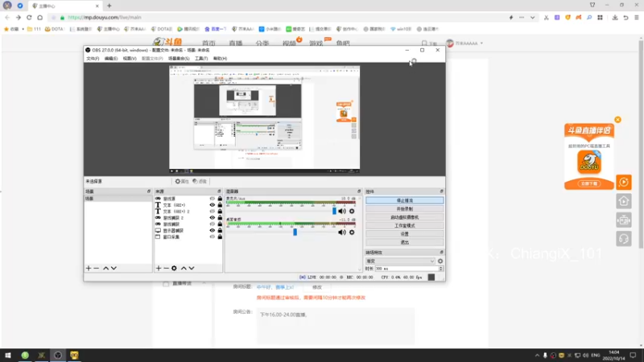The height and width of the screenshot is (362, 644).
Task: Remove scene with the minus icon in Scenes panel
Action: [97, 268]
